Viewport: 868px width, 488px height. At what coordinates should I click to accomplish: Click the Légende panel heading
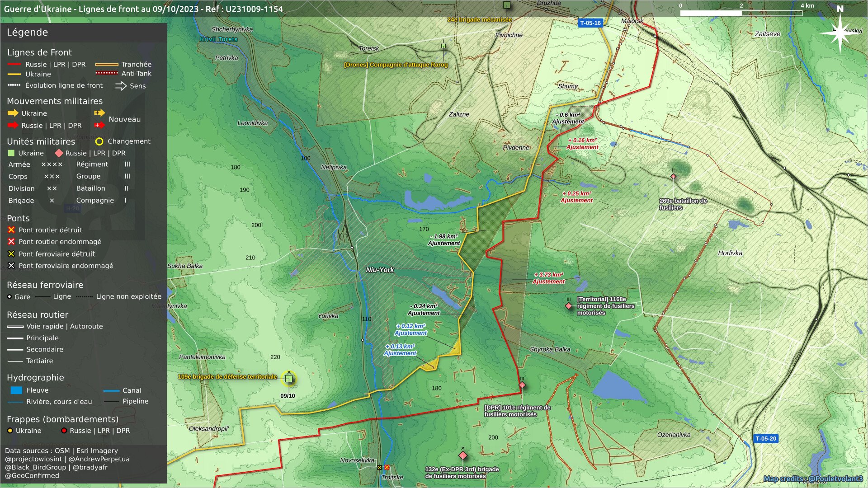(27, 32)
